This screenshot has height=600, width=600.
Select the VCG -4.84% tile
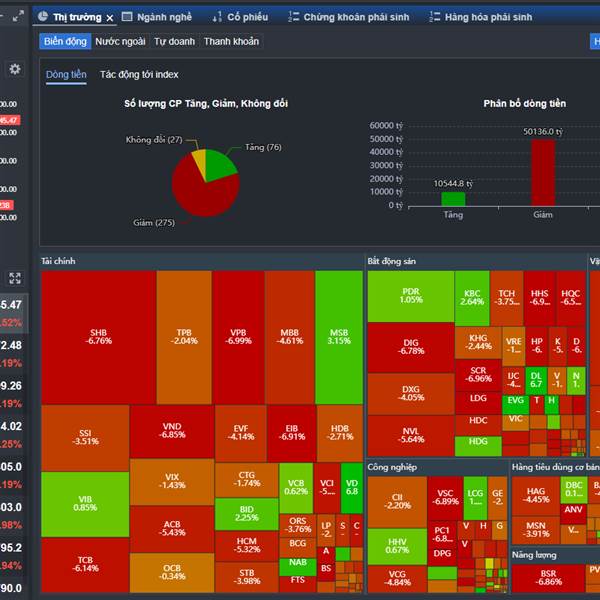coord(397,579)
